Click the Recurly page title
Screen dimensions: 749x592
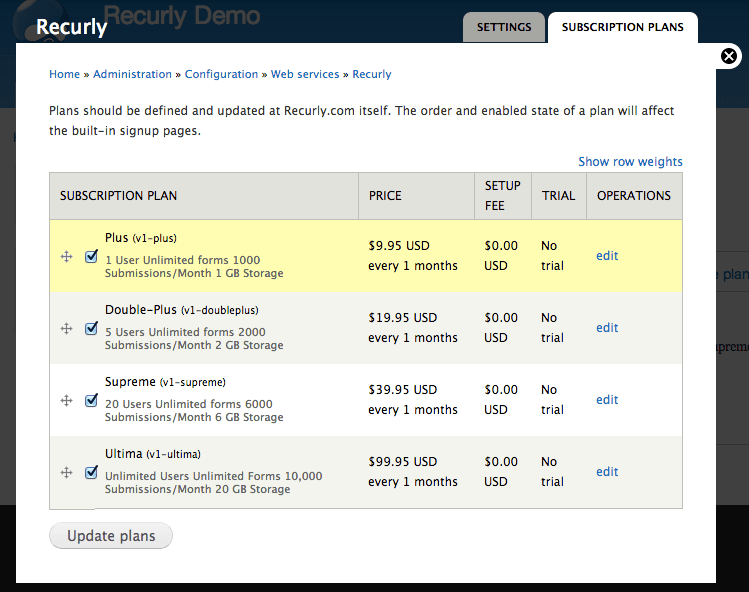(x=72, y=27)
